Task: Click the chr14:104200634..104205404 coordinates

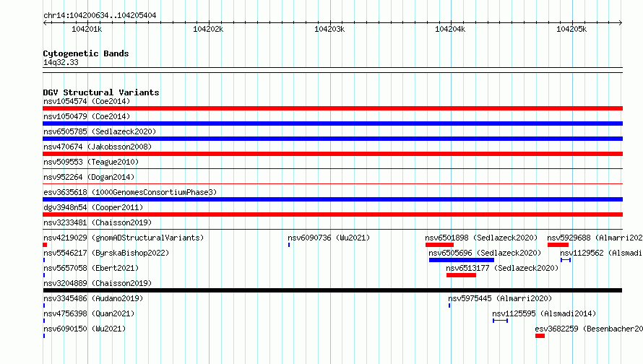Action: [x=100, y=16]
